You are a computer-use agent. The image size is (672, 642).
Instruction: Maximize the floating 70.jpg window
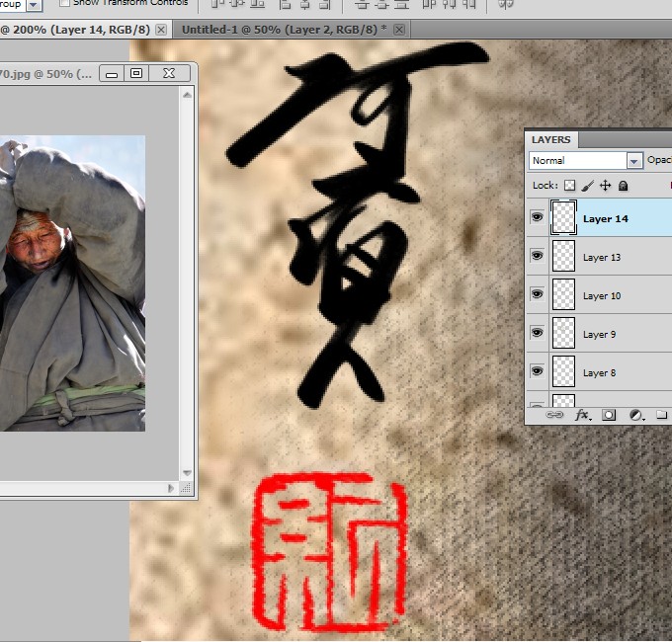[x=136, y=74]
